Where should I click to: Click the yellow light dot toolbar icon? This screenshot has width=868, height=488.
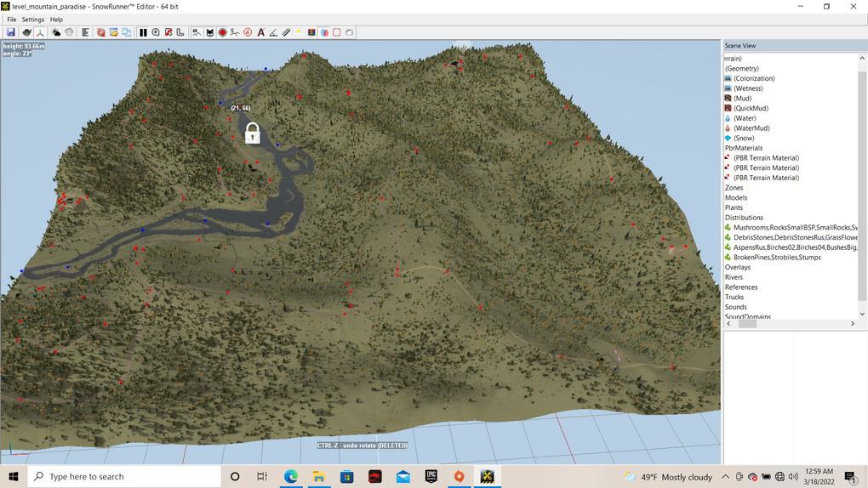point(299,31)
